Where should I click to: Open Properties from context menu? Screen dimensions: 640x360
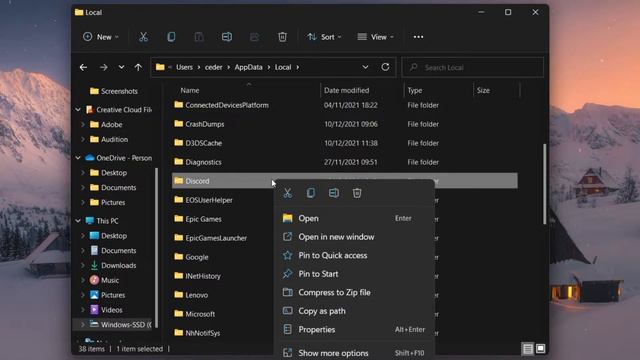355,329
